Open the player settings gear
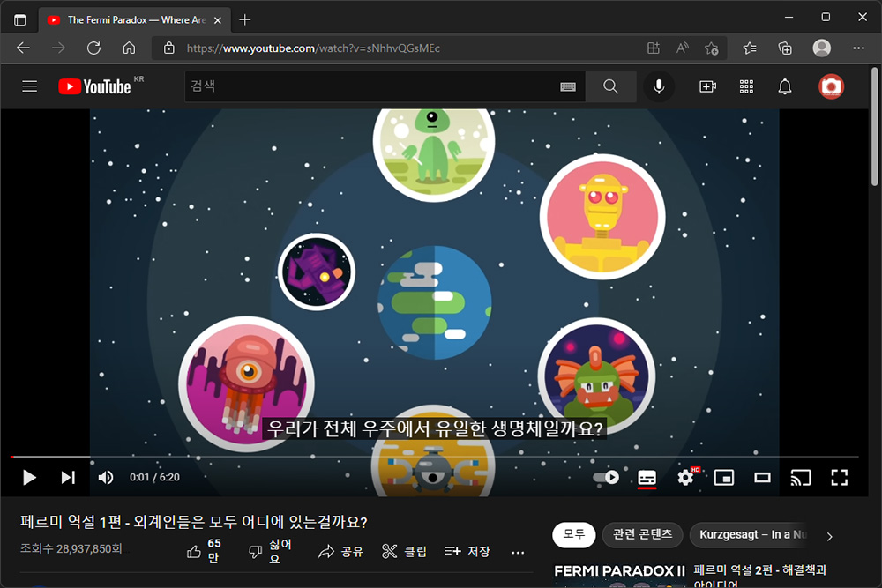This screenshot has height=588, width=882. point(685,477)
